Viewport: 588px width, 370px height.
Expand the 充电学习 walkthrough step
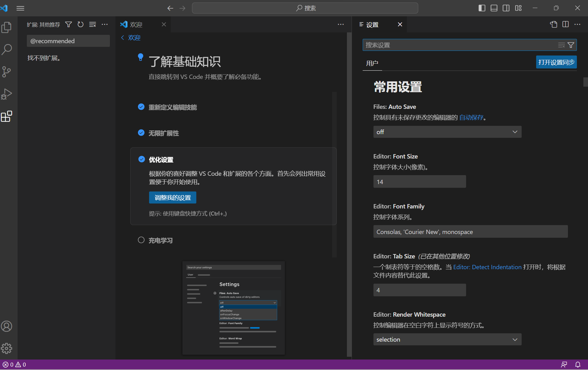(161, 240)
